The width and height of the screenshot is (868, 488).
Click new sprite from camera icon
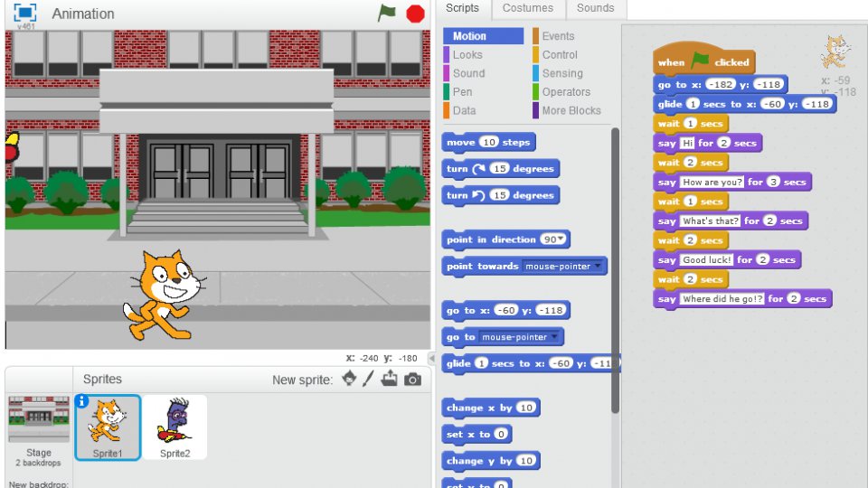pos(412,380)
